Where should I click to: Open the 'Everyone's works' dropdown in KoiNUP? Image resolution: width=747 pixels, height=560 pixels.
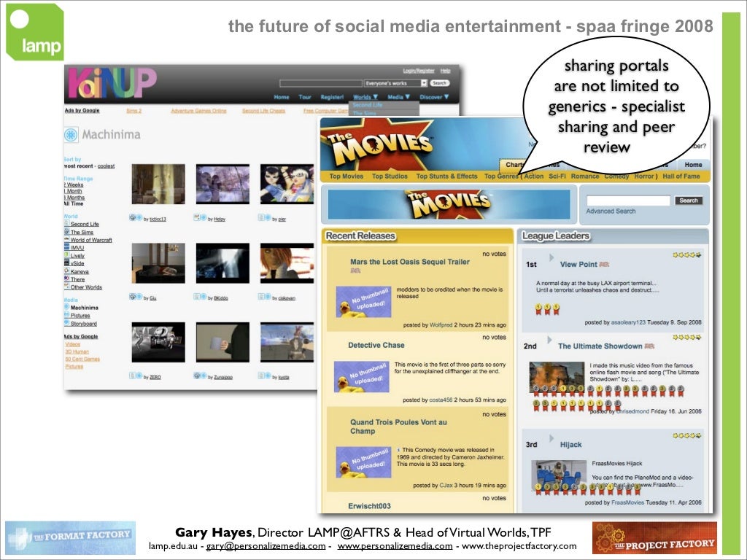coord(395,83)
